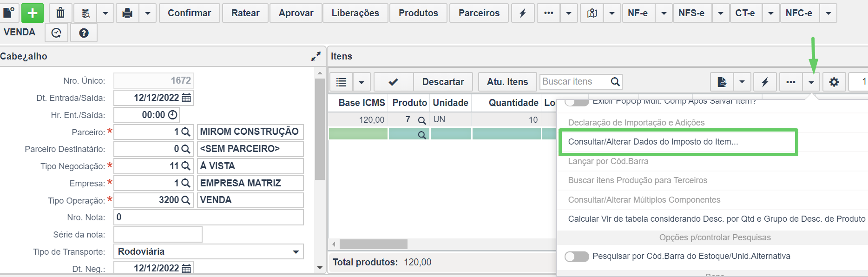Open the clock picker for Hr. Ent./Saída
This screenshot has width=868, height=277.
[x=172, y=115]
